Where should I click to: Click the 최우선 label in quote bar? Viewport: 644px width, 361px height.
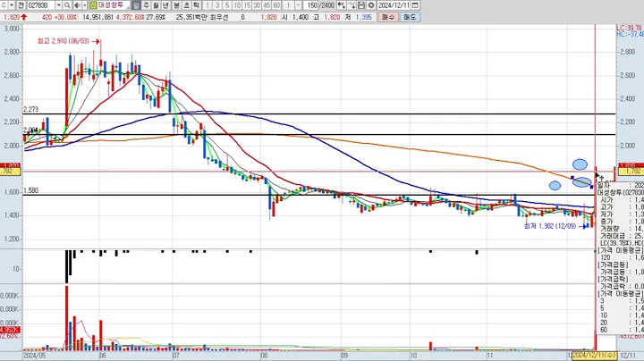pyautogui.click(x=219, y=17)
